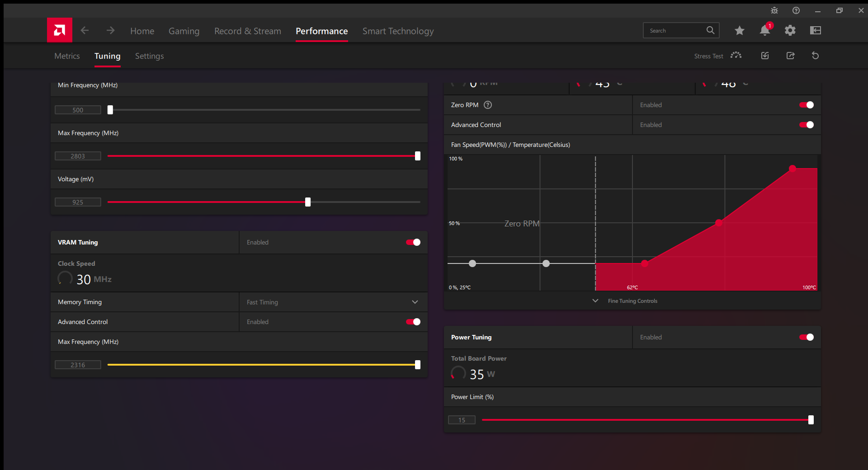Select the top-right fan curve point
Viewport: 868px width, 470px height.
click(793, 169)
